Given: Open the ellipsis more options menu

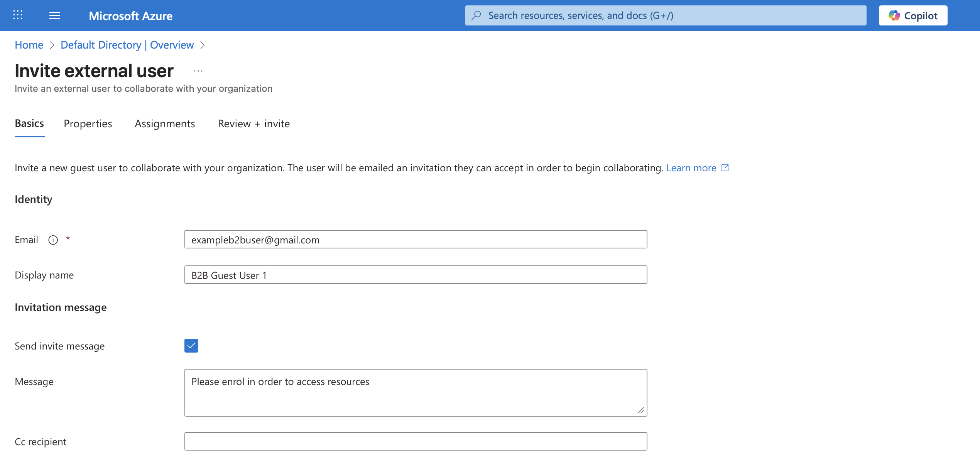Looking at the screenshot, I should pos(198,71).
